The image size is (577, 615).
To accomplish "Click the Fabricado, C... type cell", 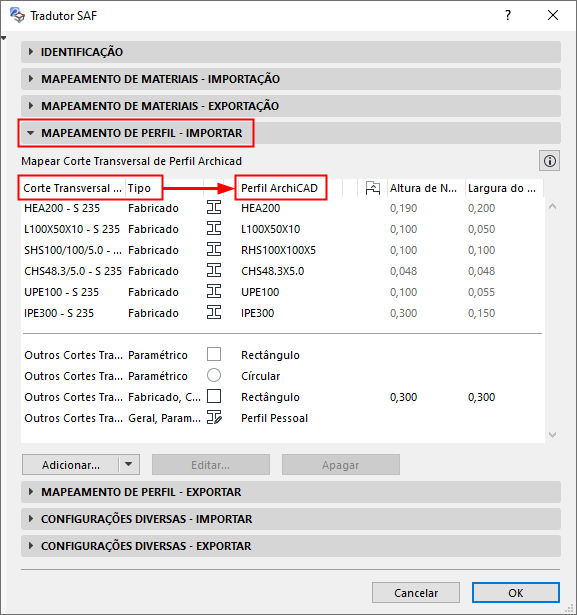I will pyautogui.click(x=164, y=397).
